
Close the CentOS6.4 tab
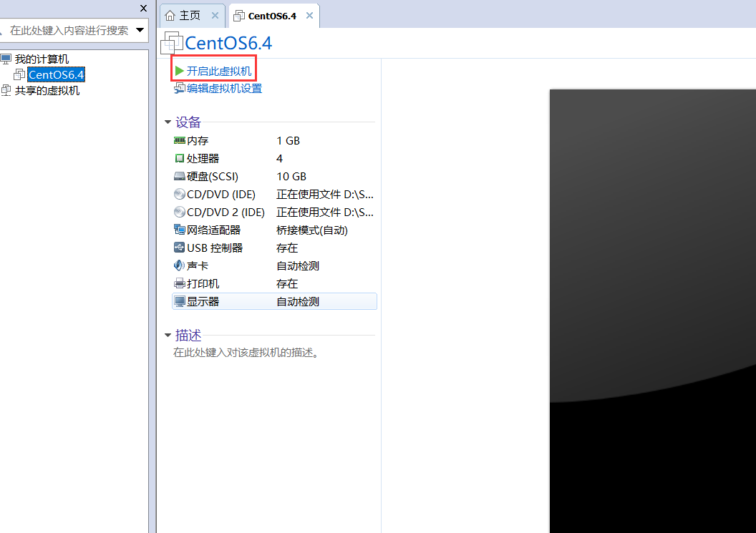click(309, 16)
